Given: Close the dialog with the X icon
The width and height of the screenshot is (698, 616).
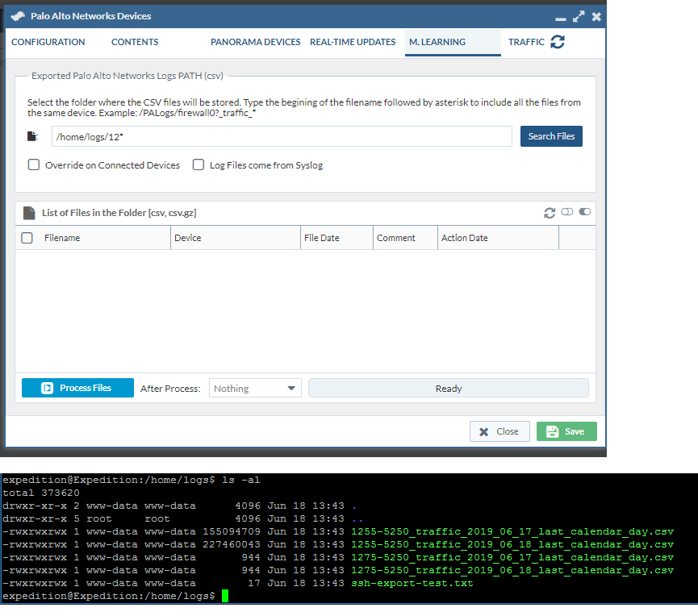Looking at the screenshot, I should (x=596, y=16).
